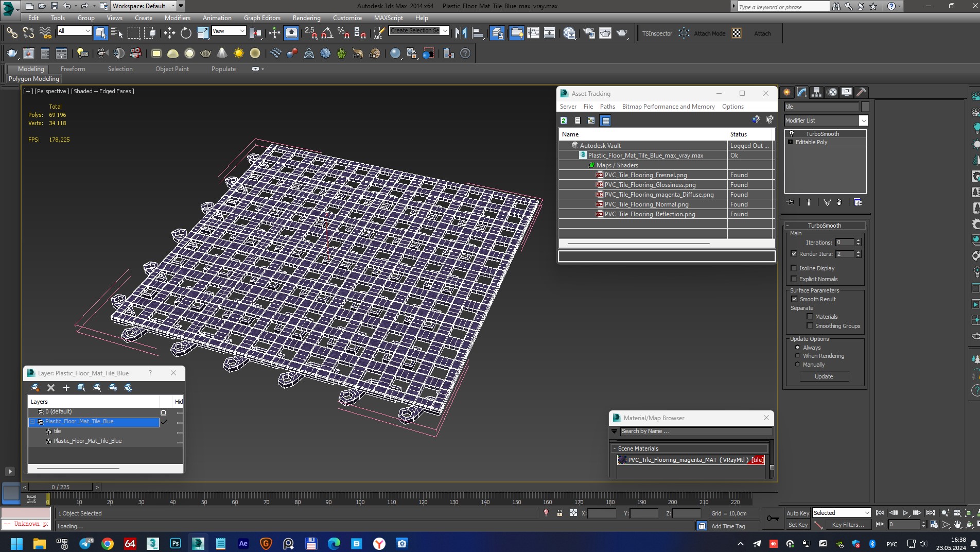
Task: Open the Display command panel tab
Action: [847, 92]
